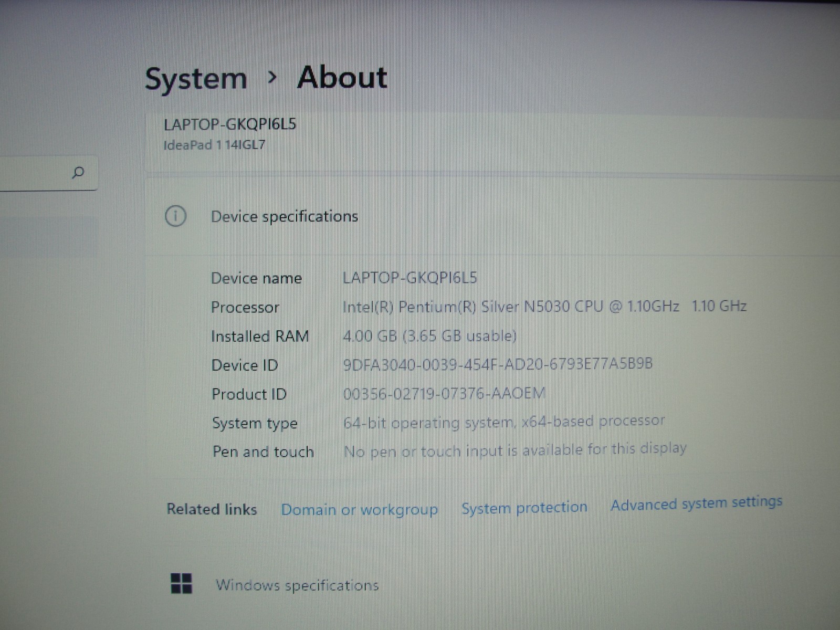
Task: Select the Product ID value 00356-02719
Action: coord(444,393)
